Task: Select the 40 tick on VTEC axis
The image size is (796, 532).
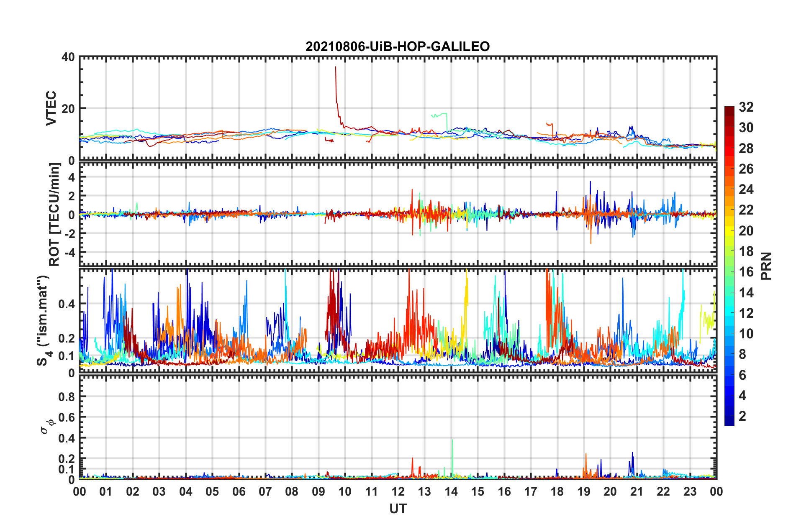Action: tap(68, 57)
